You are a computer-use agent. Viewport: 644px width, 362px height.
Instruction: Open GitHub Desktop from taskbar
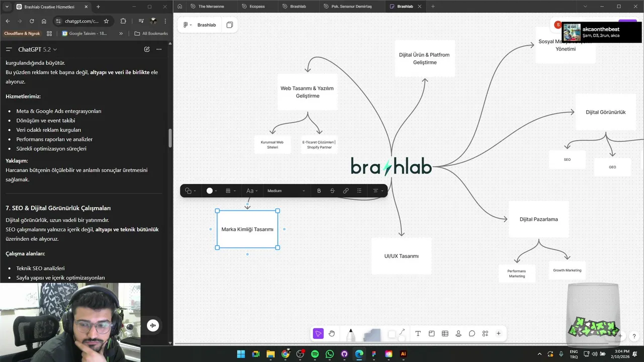point(344,354)
